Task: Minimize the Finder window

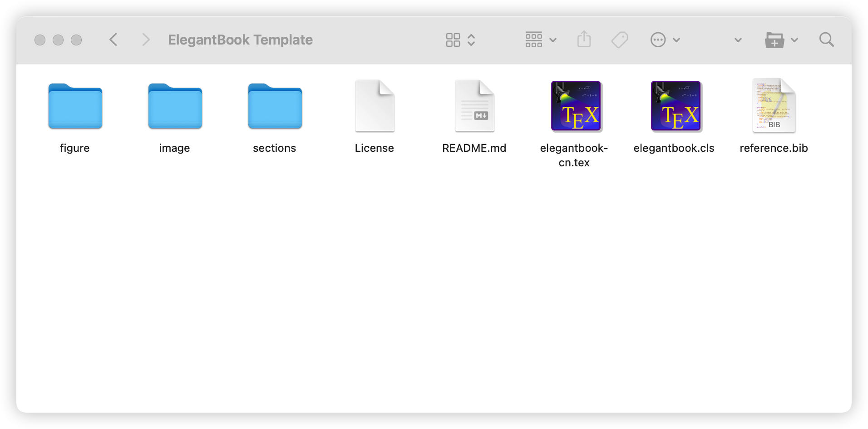Action: pyautogui.click(x=58, y=40)
